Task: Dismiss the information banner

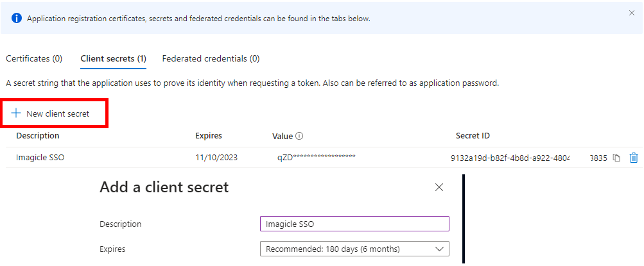Action: click(631, 13)
